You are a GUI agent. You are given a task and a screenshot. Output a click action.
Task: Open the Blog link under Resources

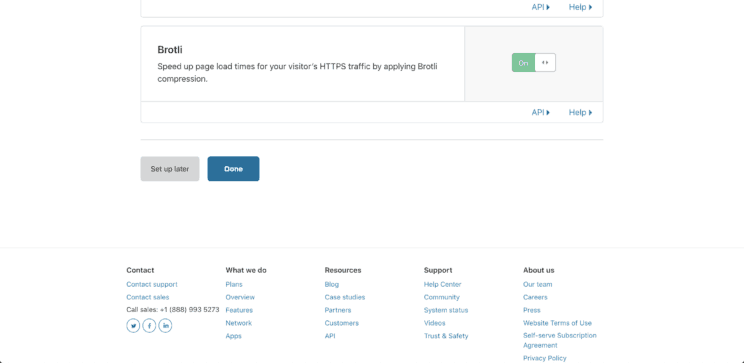[332, 284]
